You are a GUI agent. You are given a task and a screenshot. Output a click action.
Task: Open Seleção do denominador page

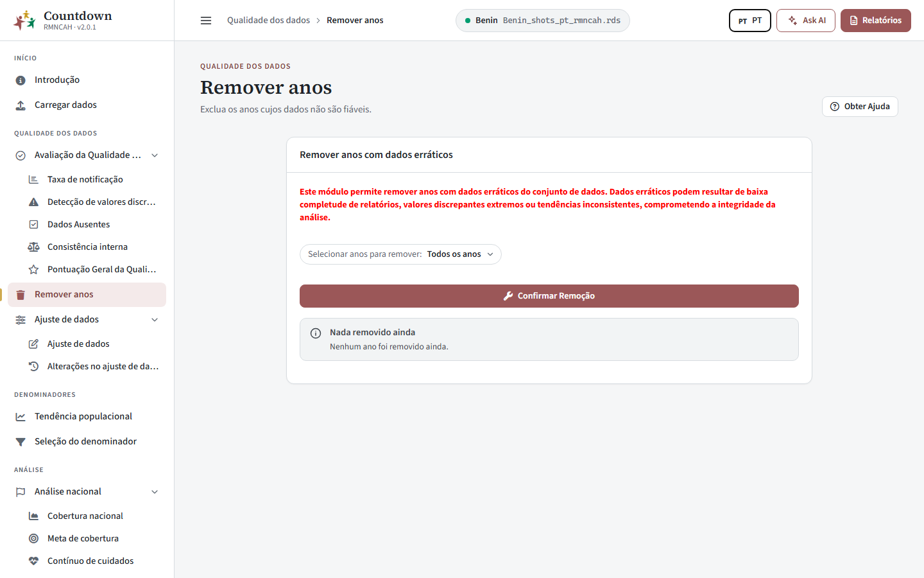tap(87, 442)
